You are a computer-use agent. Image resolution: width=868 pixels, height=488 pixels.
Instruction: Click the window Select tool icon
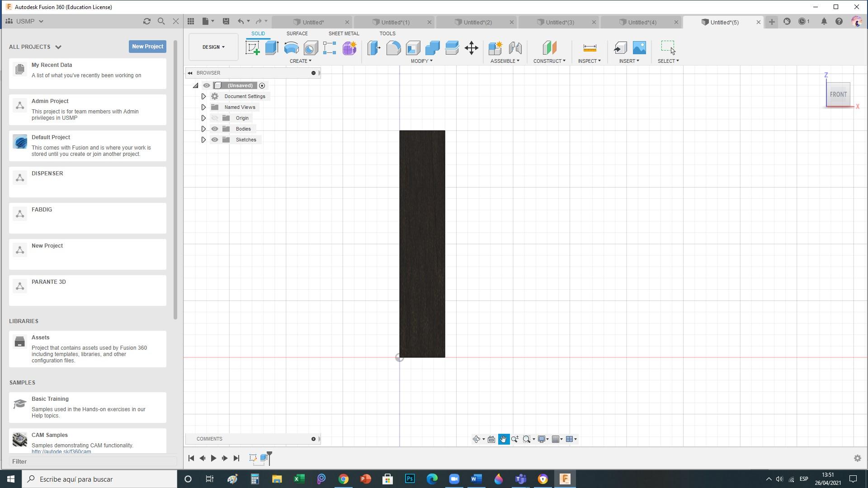coord(668,47)
